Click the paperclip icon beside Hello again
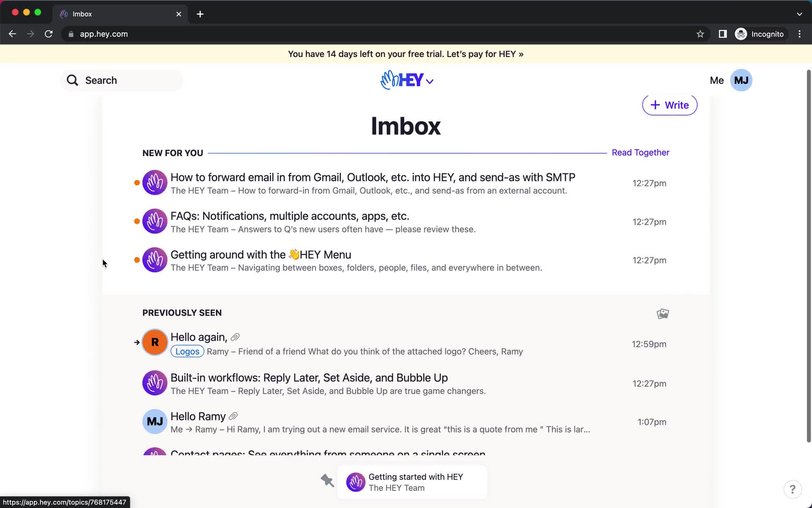The width and height of the screenshot is (812, 508). 236,337
